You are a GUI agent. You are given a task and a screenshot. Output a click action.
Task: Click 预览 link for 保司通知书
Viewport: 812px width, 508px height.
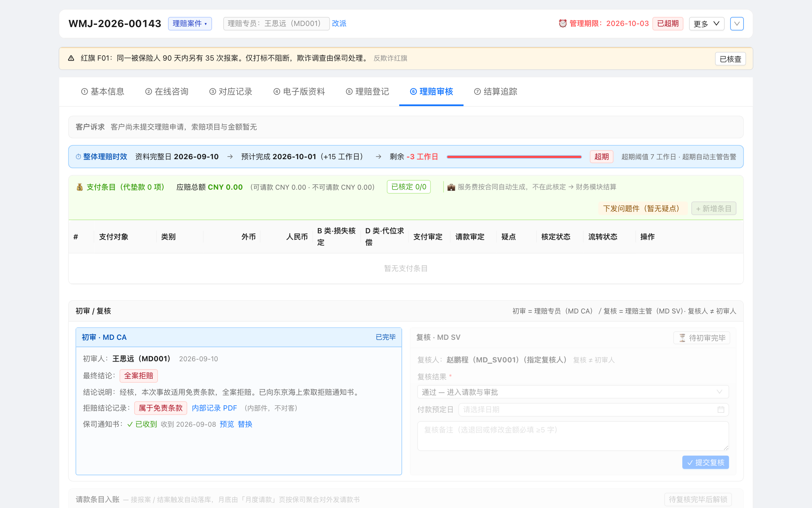pos(227,424)
